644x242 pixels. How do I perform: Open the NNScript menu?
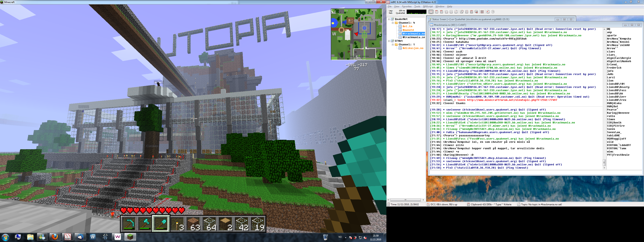point(428,6)
